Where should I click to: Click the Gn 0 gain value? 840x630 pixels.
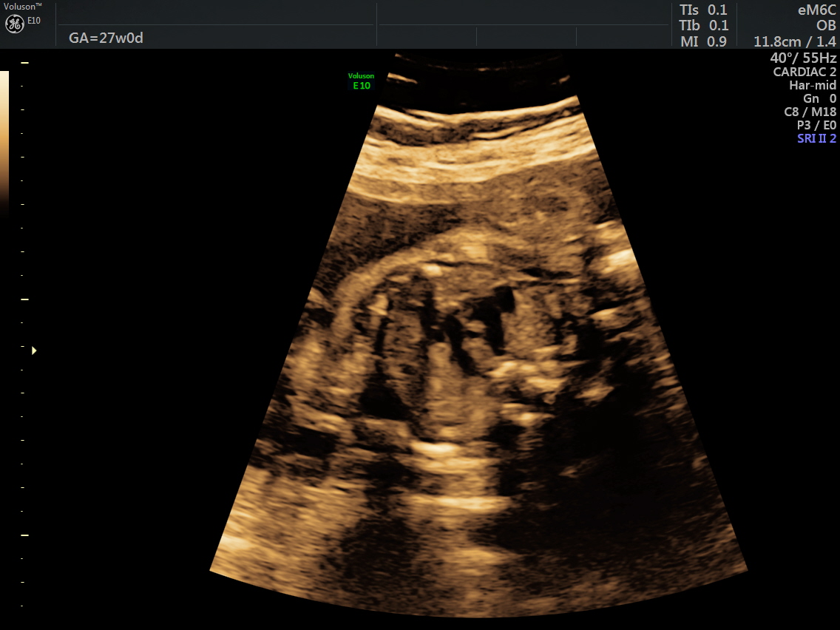click(819, 98)
